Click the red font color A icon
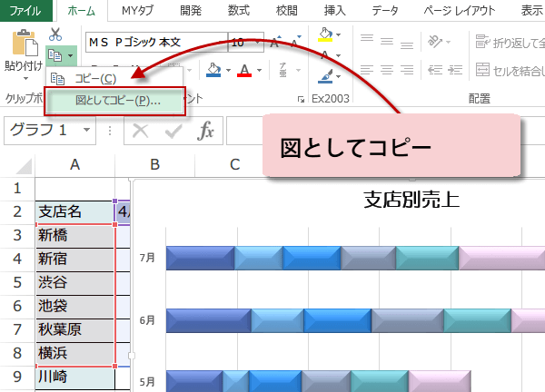 (244, 70)
